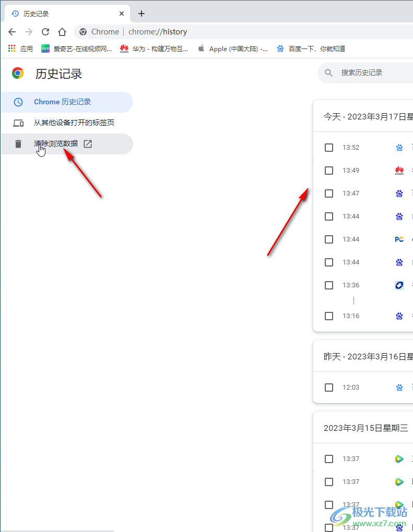Click the PC favicon in the 今天 list
The image size is (413, 532).
point(399,239)
